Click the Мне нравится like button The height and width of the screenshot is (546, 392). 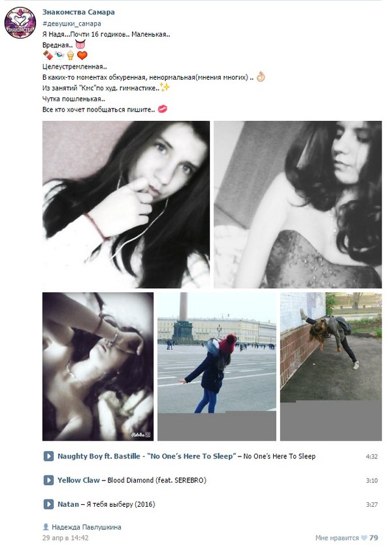tap(336, 538)
